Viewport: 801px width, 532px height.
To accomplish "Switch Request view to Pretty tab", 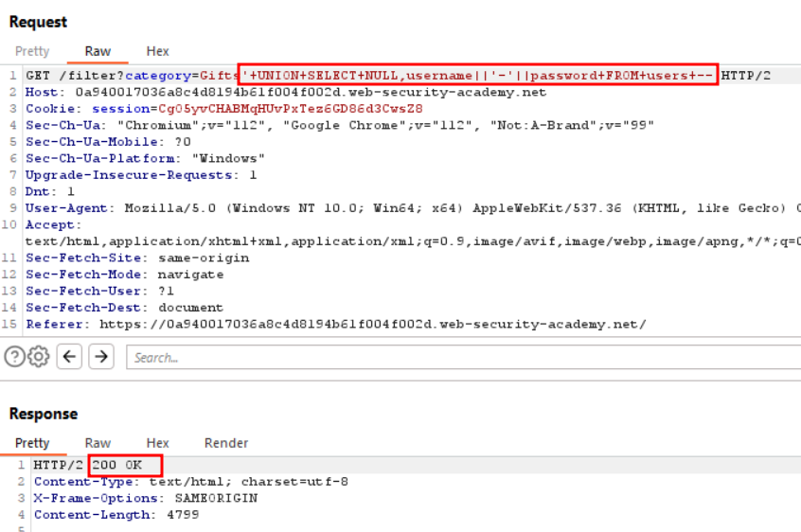I will click(32, 51).
